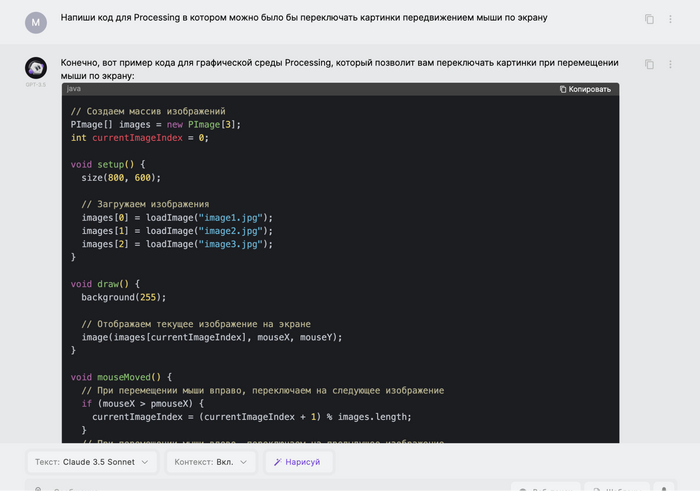This screenshot has width=700, height=491.
Task: Open three-dot menu for the assistant's reply
Action: click(671, 64)
